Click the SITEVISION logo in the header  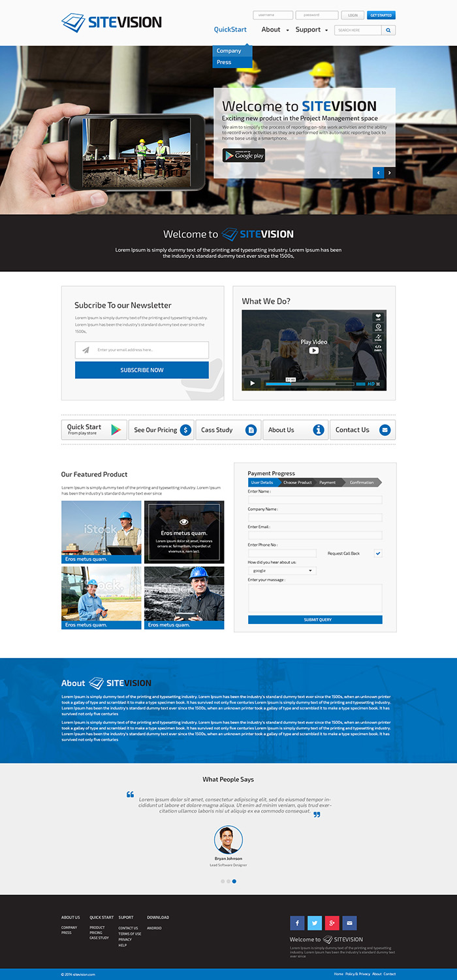coord(112,22)
